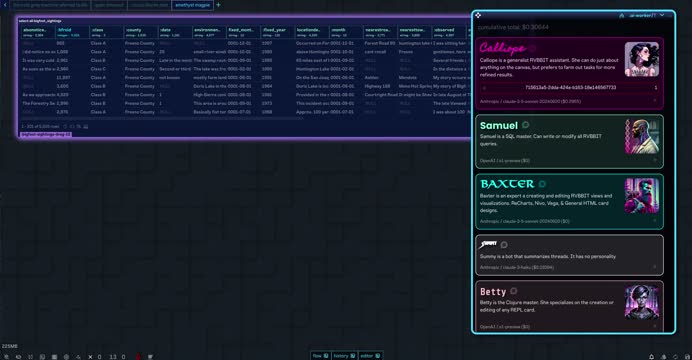Image resolution: width=692 pixels, height=360 pixels.
Task: Click the eye icon in the bottom toolbar
Action: [x=19, y=356]
